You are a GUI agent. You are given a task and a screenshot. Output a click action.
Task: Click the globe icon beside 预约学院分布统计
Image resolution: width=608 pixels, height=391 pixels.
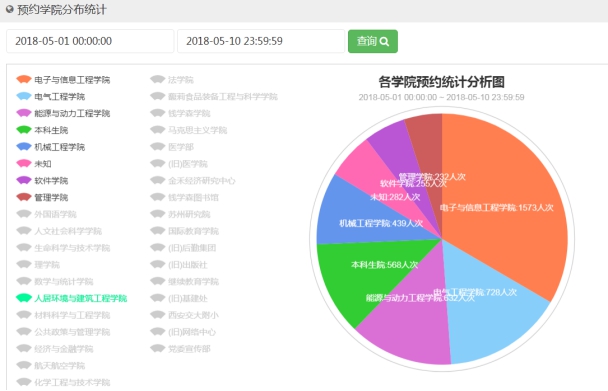point(10,9)
